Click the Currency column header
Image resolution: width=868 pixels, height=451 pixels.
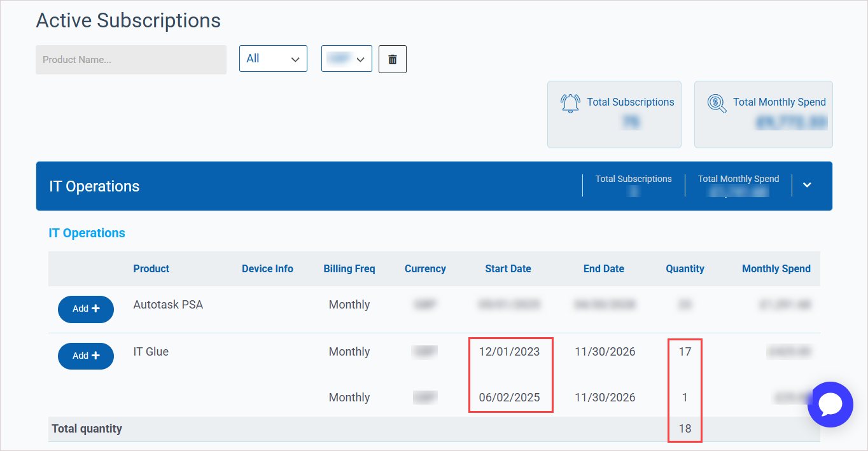(x=425, y=268)
